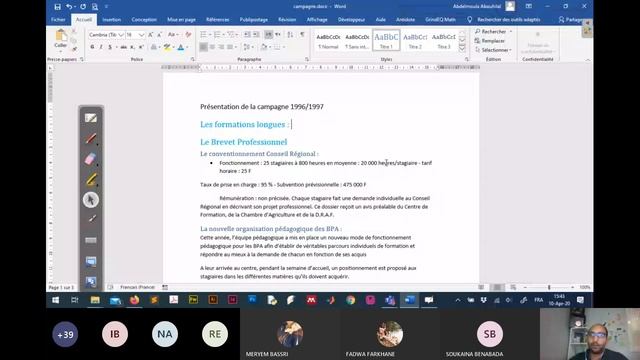Screen dimensions: 640x360
Task: Toggle subscript formatting
Action: point(132,47)
